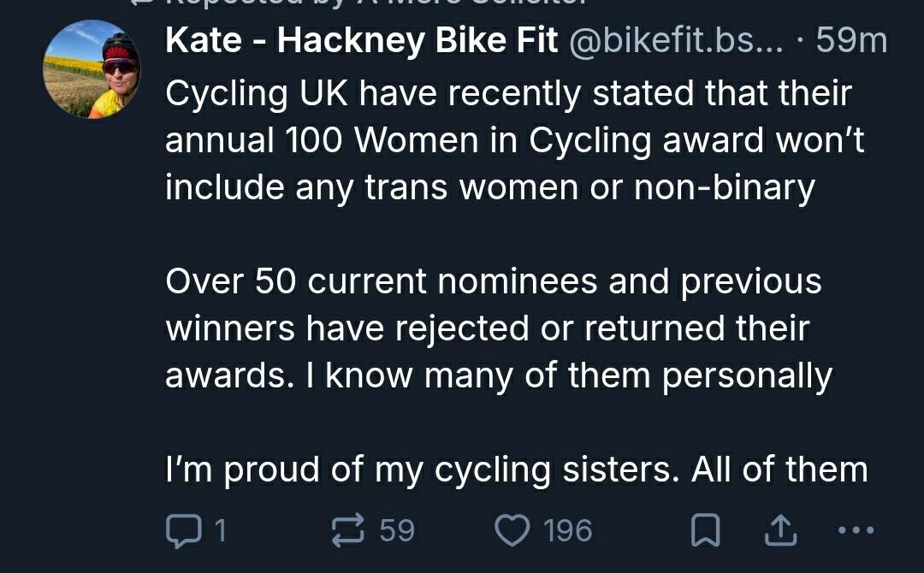
Task: Open Kate's profile picture avatar
Action: 92,70
